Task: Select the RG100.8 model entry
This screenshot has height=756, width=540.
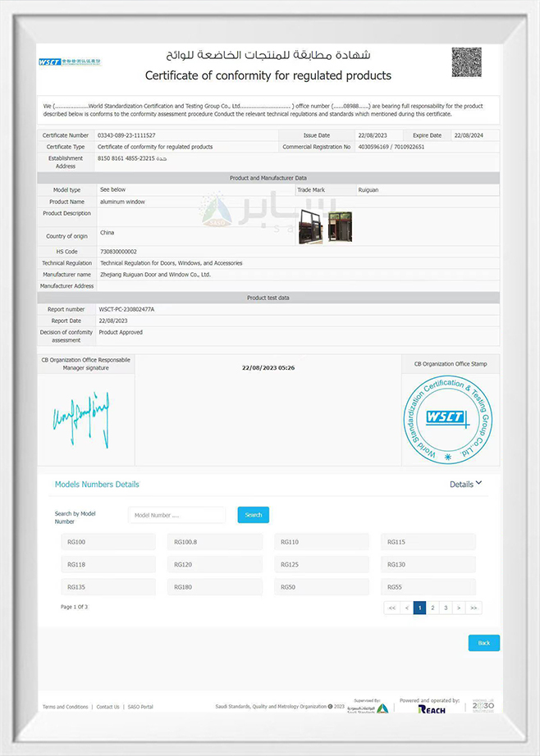Action: [x=215, y=542]
